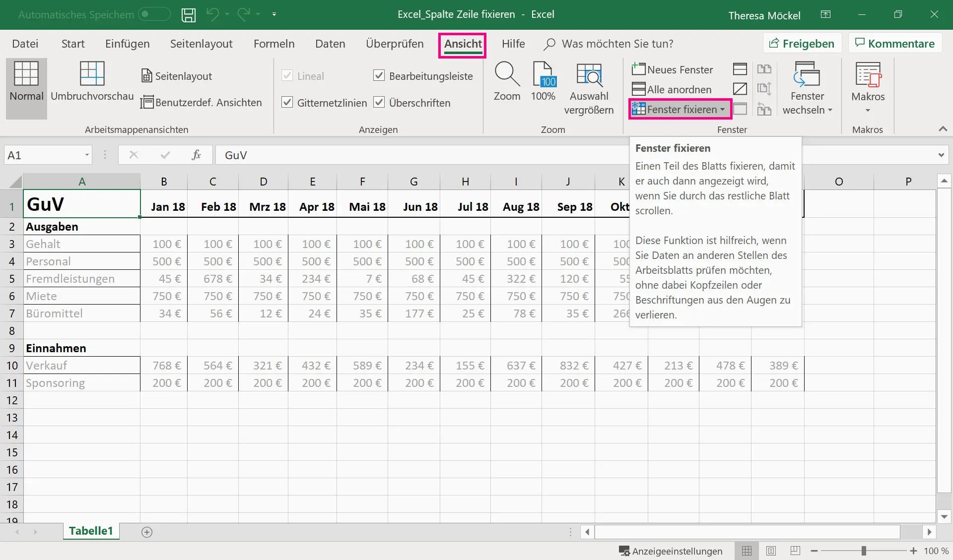Viewport: 953px width, 560px height.
Task: Click the Freigeben button
Action: (x=802, y=44)
